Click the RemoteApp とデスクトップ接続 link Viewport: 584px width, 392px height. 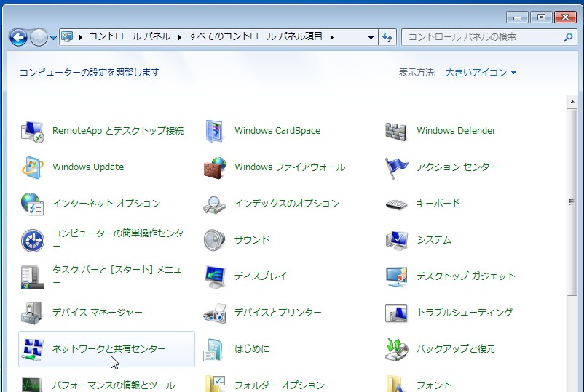coord(118,130)
